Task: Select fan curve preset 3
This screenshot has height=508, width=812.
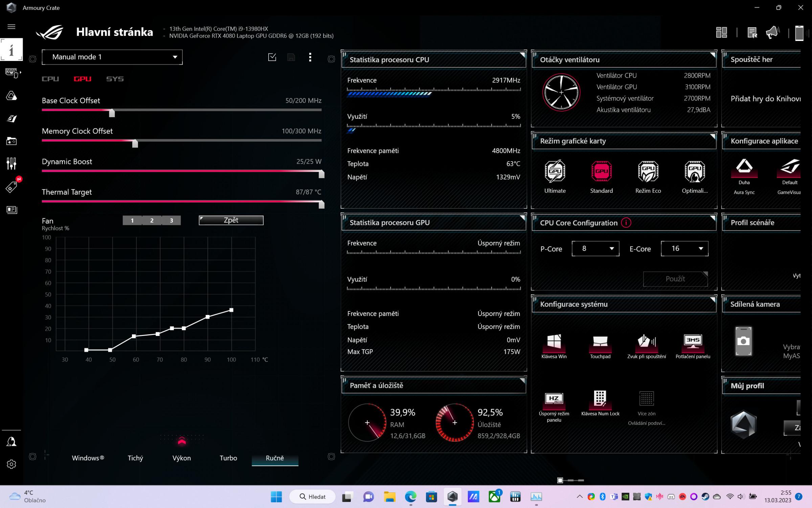Action: click(172, 220)
